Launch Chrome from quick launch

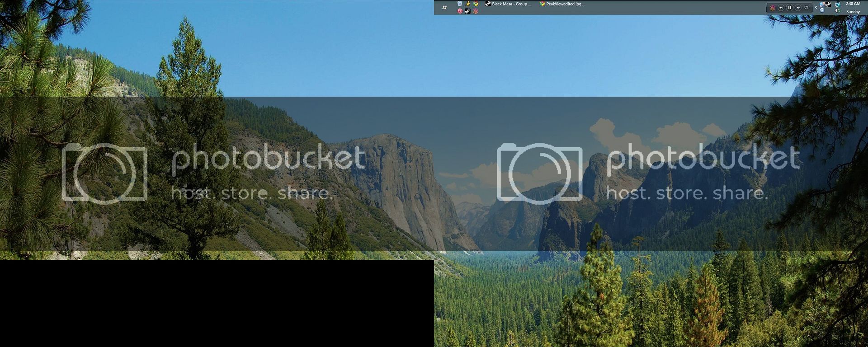click(476, 4)
